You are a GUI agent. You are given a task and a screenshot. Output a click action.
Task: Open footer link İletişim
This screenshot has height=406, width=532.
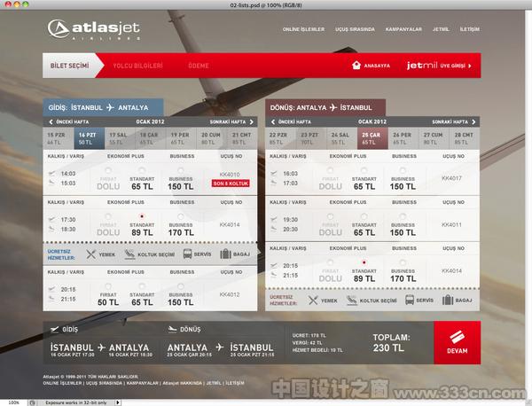tap(235, 383)
